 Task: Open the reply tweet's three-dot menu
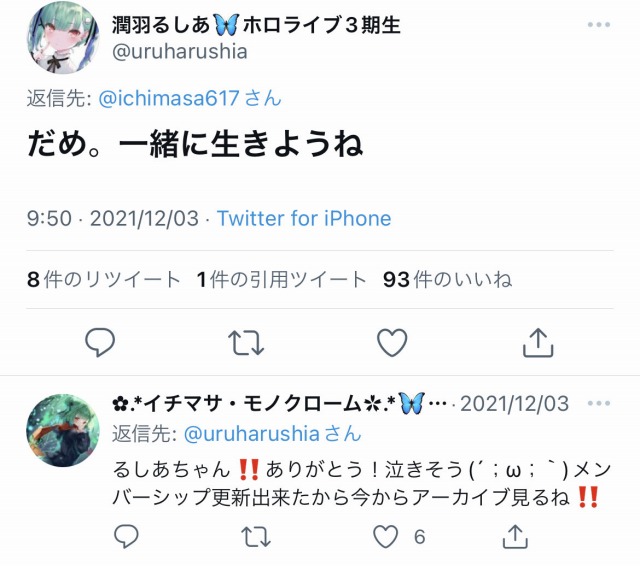(599, 403)
